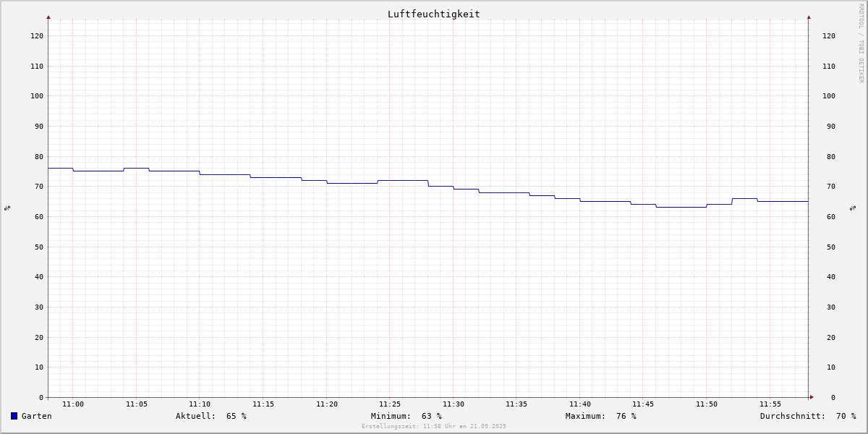Click the 11:05 time axis label
This screenshot has width=868, height=434.
(137, 404)
